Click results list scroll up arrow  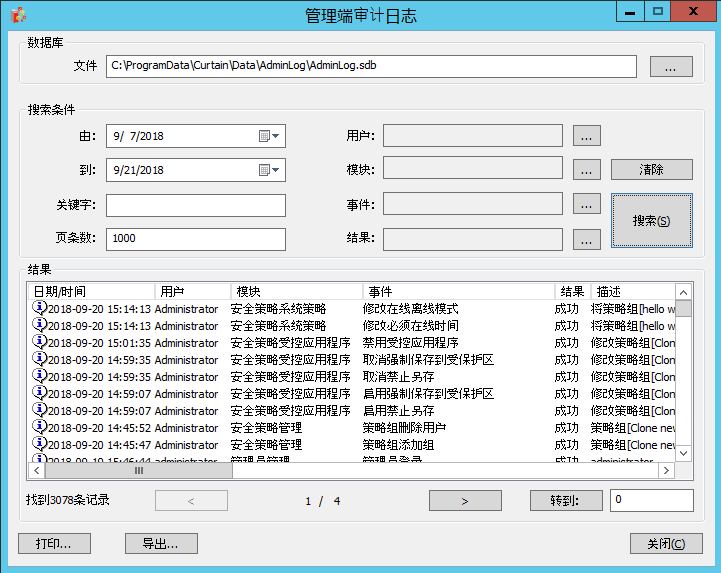coord(683,292)
